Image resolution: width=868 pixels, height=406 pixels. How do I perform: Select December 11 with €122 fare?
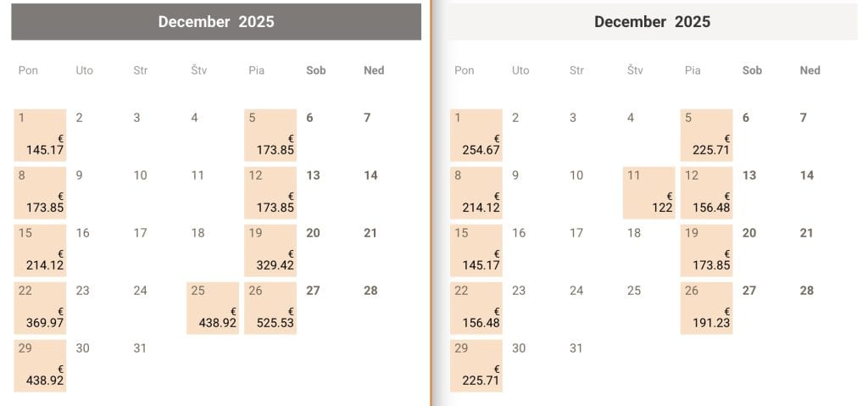tap(648, 192)
